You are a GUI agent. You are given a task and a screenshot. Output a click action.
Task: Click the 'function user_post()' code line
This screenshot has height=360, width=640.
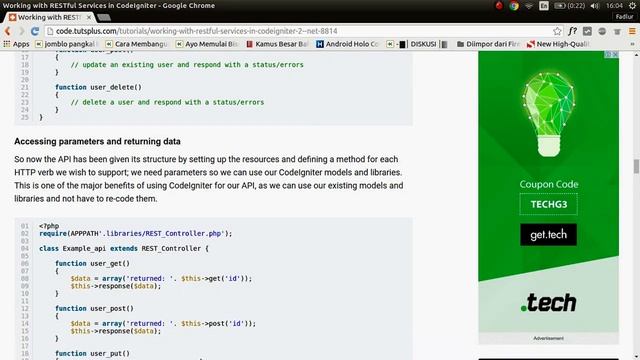pos(94,309)
